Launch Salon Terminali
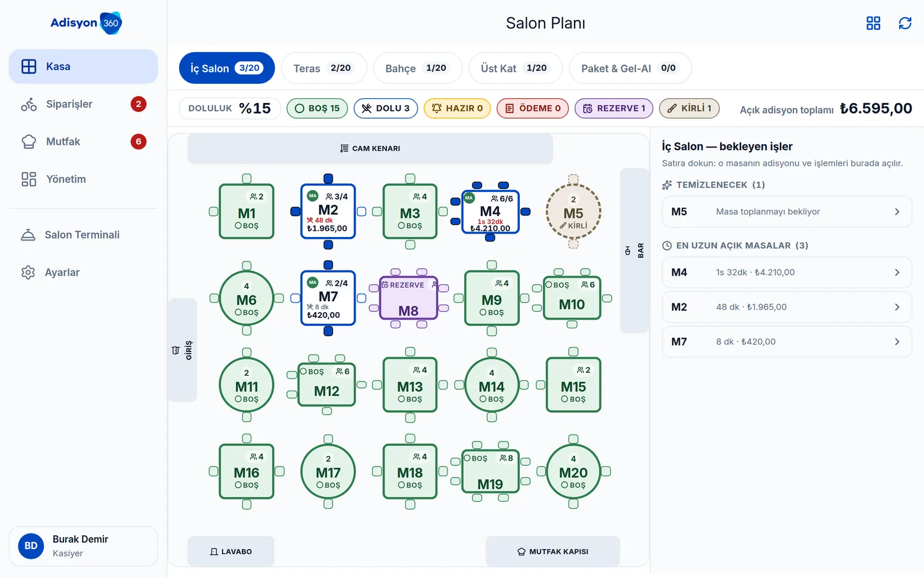 (83, 235)
